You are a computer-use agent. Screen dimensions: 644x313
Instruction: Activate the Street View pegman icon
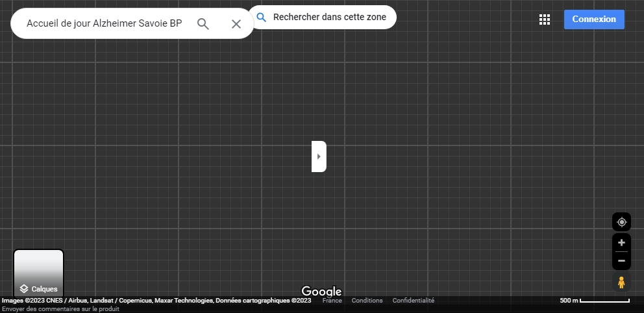(621, 282)
